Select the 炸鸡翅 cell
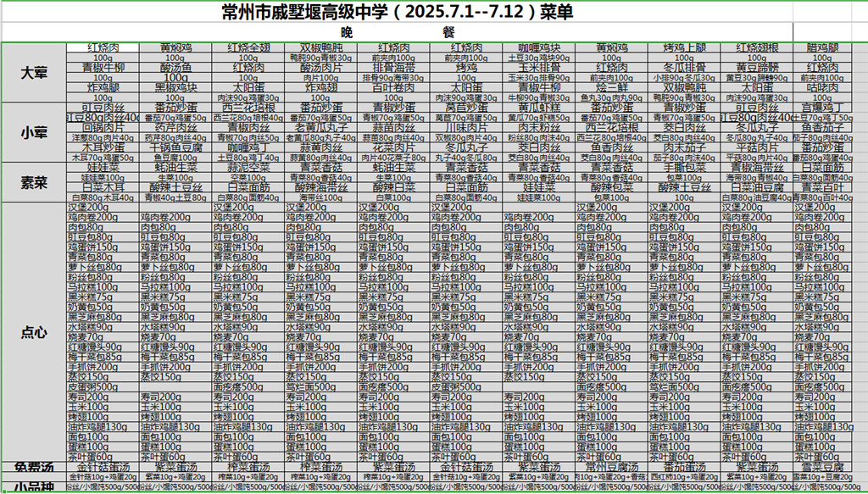 click(x=320, y=88)
